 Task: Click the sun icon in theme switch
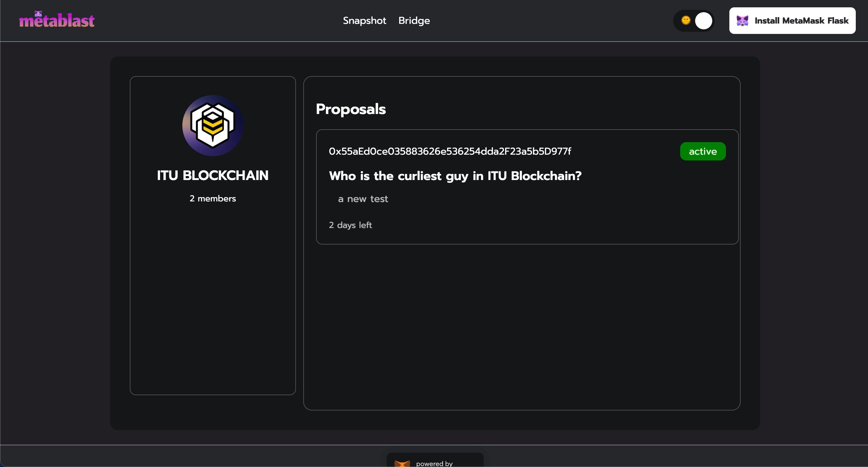(686, 20)
